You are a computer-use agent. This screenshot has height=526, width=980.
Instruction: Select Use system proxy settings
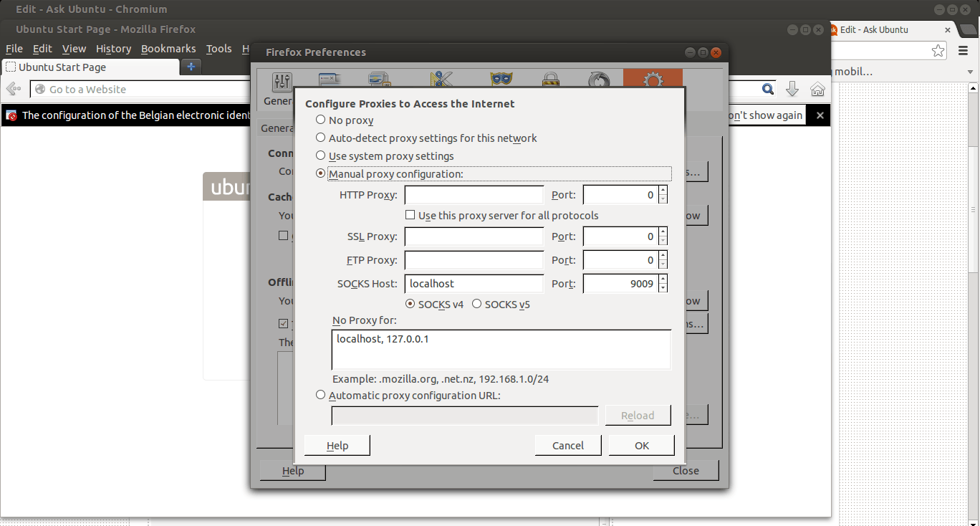tap(385, 156)
